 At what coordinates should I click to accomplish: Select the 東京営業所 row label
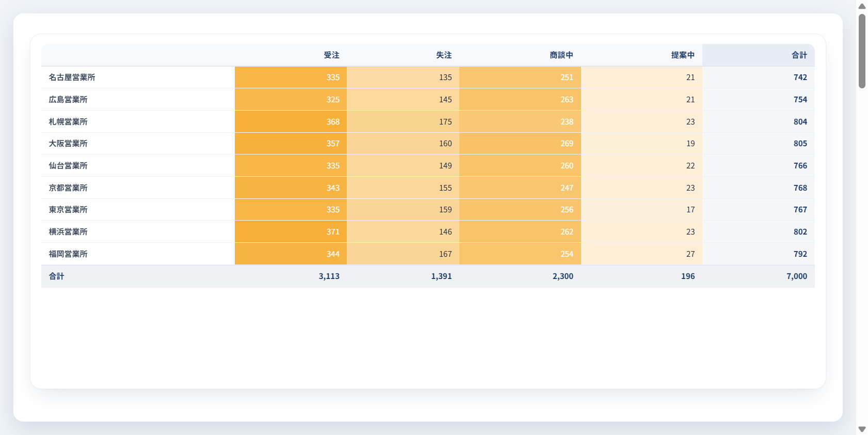click(138, 210)
